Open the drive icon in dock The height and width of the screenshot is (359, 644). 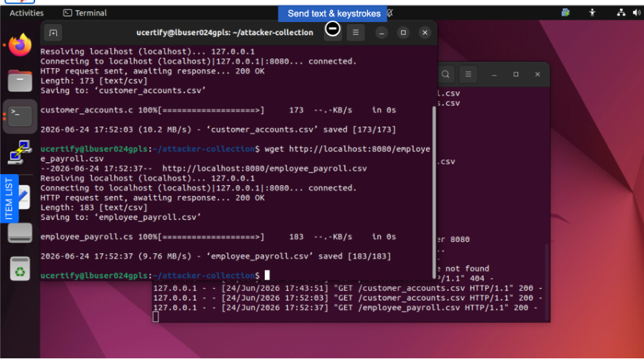[20, 233]
